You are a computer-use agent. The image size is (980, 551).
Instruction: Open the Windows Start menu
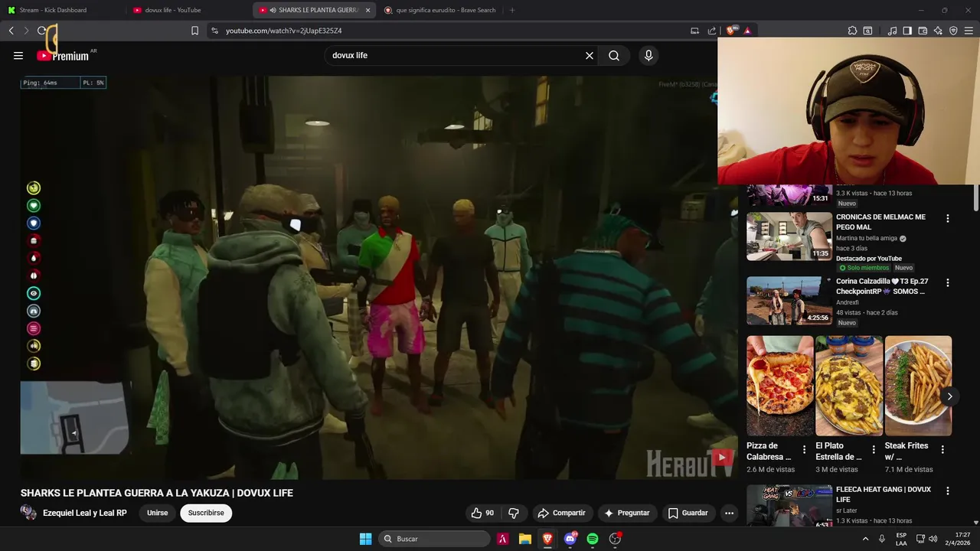[x=366, y=539]
